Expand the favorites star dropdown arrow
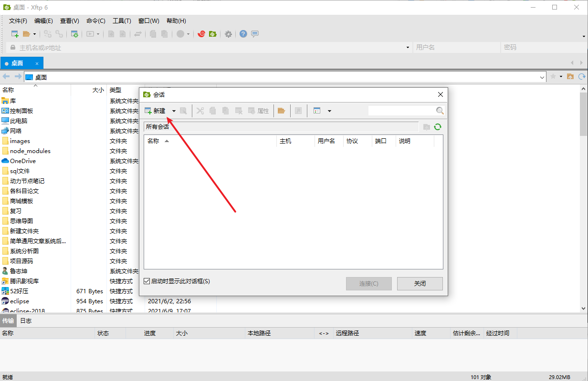This screenshot has height=381, width=588. (x=560, y=76)
